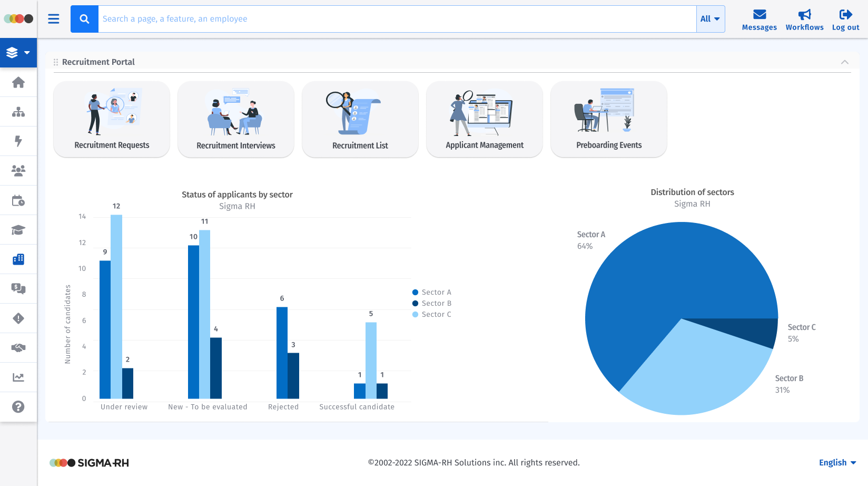This screenshot has width=868, height=486.
Task: Click 'Status of applicants by sector' chart title
Action: click(237, 195)
